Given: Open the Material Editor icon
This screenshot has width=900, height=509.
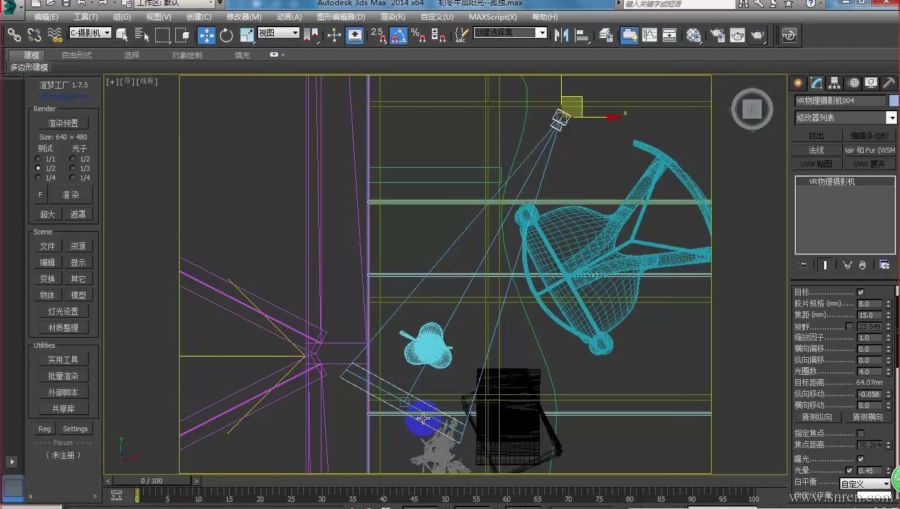Looking at the screenshot, I should [x=694, y=36].
